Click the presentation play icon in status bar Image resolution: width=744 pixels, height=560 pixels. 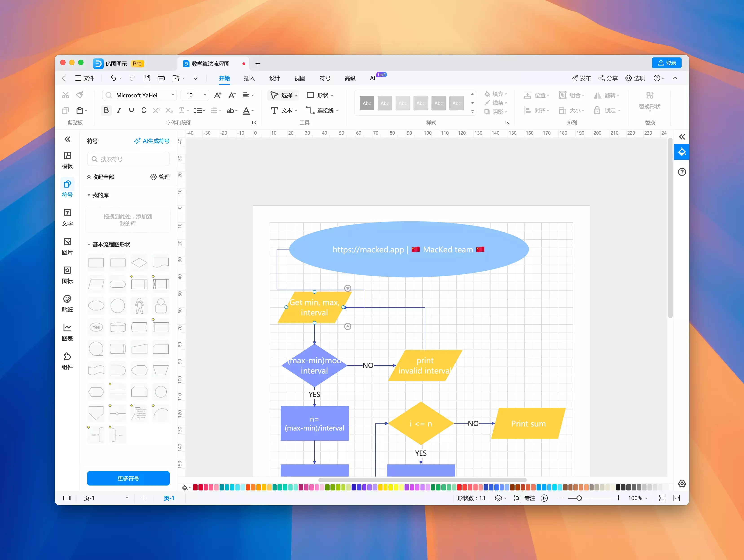pos(544,498)
